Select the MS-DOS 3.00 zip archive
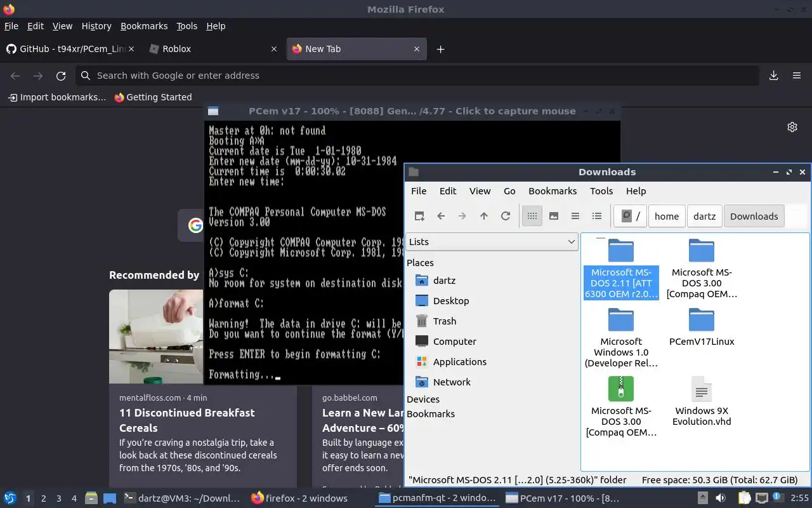 [x=621, y=407]
